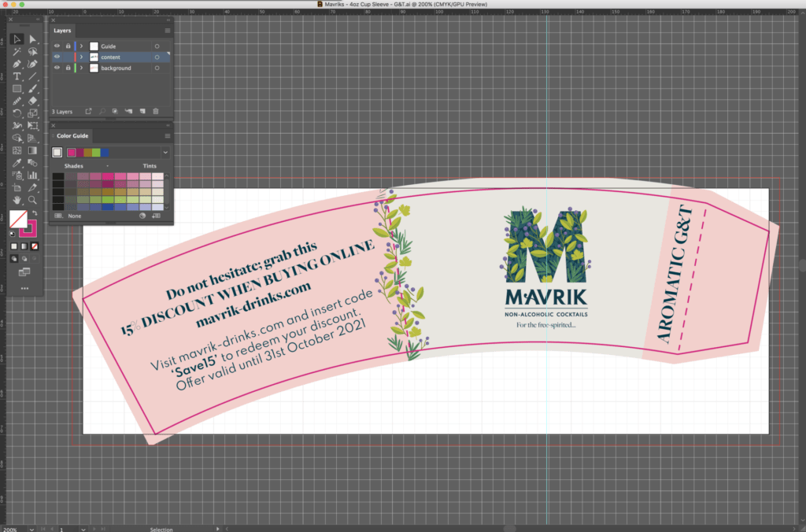
Task: Target the content layer circle
Action: [x=157, y=57]
